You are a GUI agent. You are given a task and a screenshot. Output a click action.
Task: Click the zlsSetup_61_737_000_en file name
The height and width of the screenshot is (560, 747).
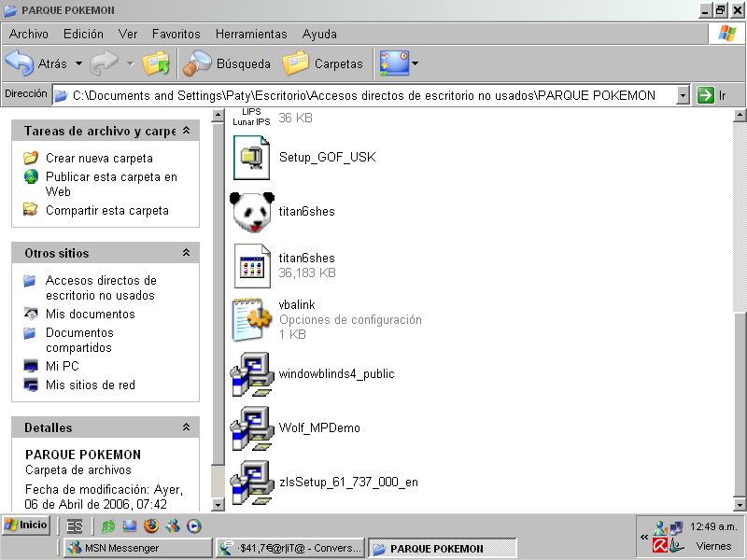click(348, 482)
